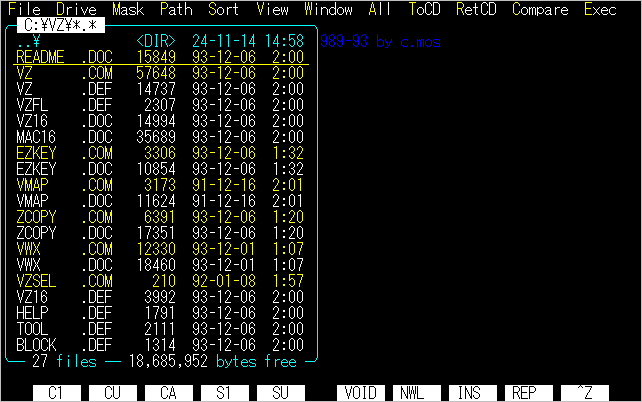The width and height of the screenshot is (642, 402).
Task: Select the VMAP .DOC file row
Action: [160, 201]
